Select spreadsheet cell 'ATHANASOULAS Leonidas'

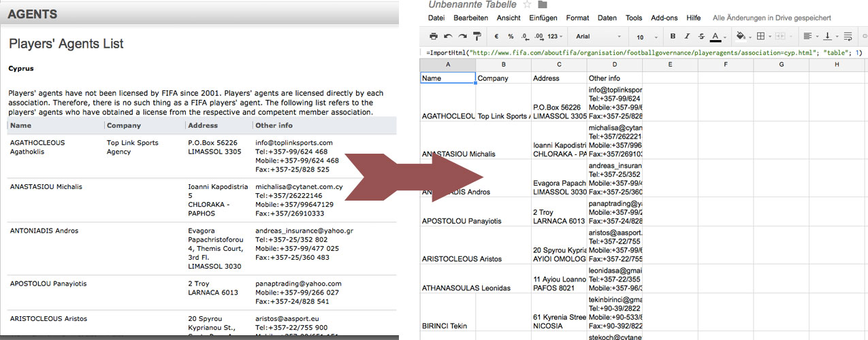(448, 279)
